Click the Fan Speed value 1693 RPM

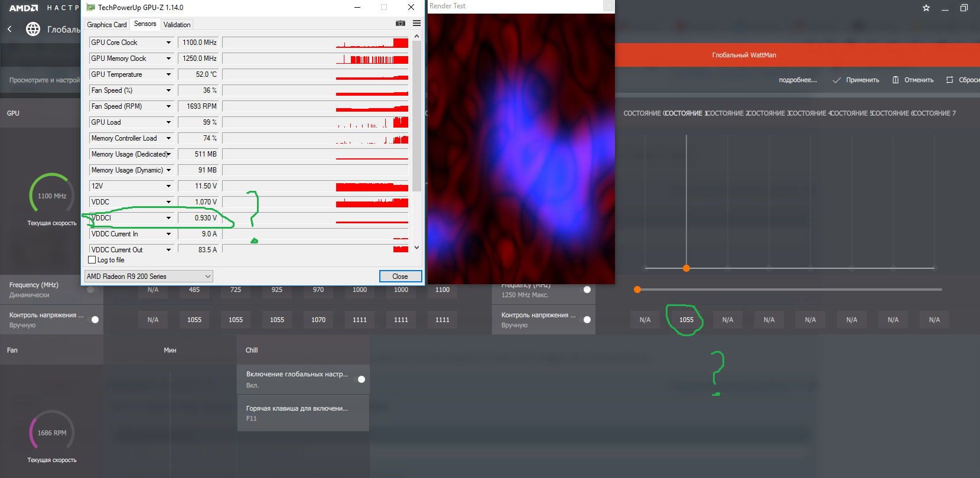[198, 106]
